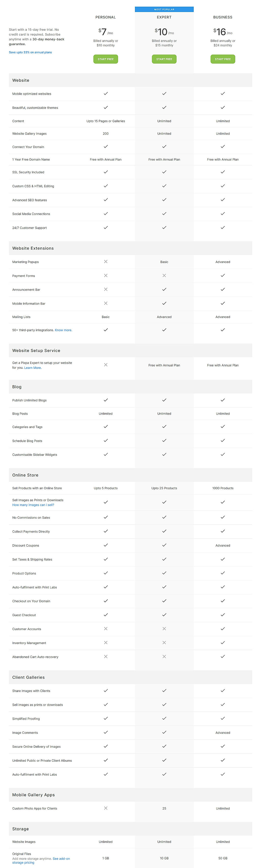Click the X for Abandoned Cart Auto-recovery under Expert

point(164,656)
